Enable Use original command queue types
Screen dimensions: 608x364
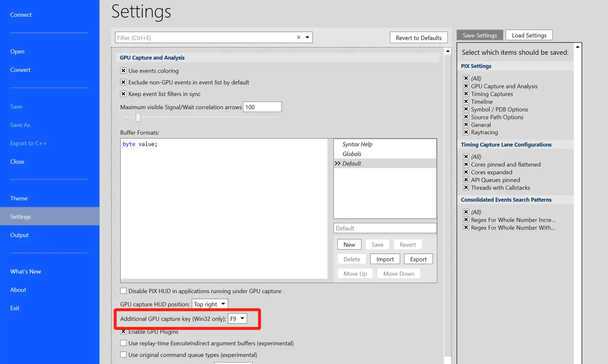tap(123, 355)
